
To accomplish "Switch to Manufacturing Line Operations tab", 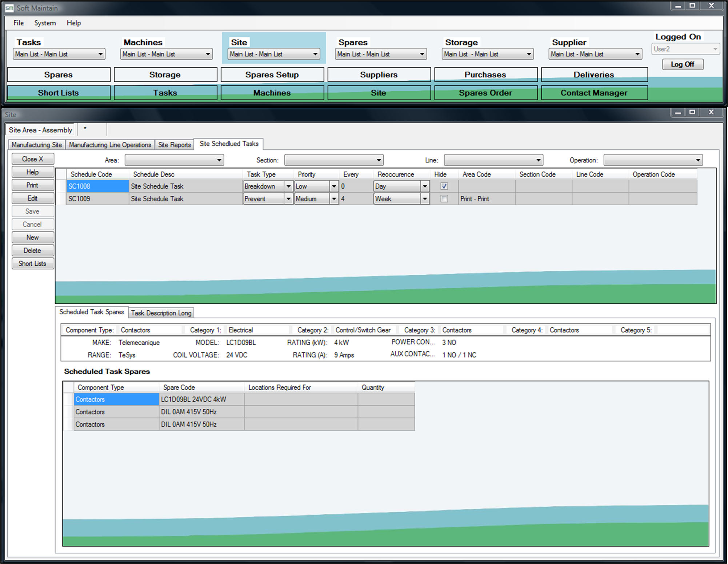I will (x=110, y=145).
